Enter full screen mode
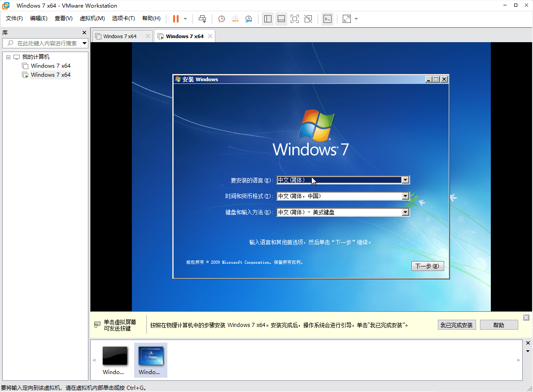 click(295, 19)
